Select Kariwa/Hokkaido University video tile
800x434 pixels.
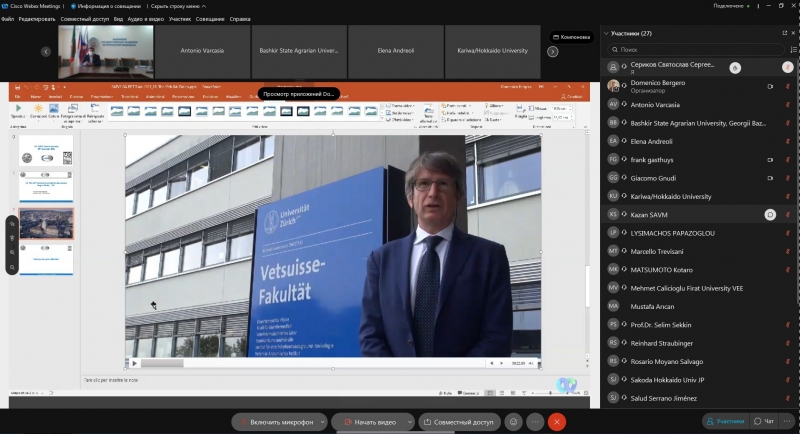click(492, 51)
